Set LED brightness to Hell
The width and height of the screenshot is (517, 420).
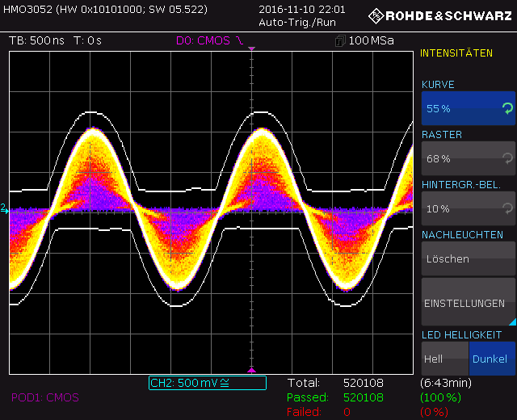click(x=443, y=359)
